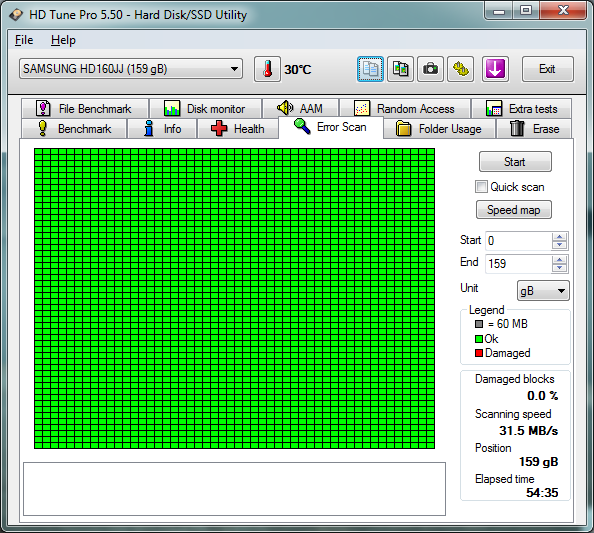Enable the Quick scan checkbox
Image resolution: width=594 pixels, height=533 pixels.
[481, 187]
